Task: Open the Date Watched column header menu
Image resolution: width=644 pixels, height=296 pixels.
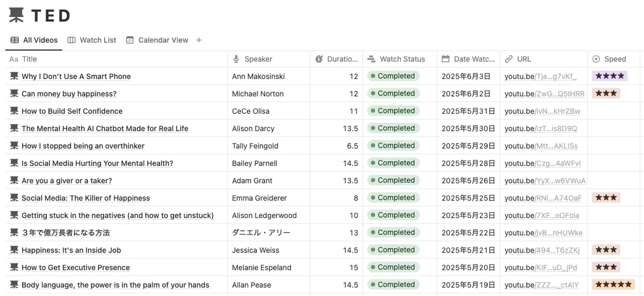Action: pyautogui.click(x=469, y=59)
